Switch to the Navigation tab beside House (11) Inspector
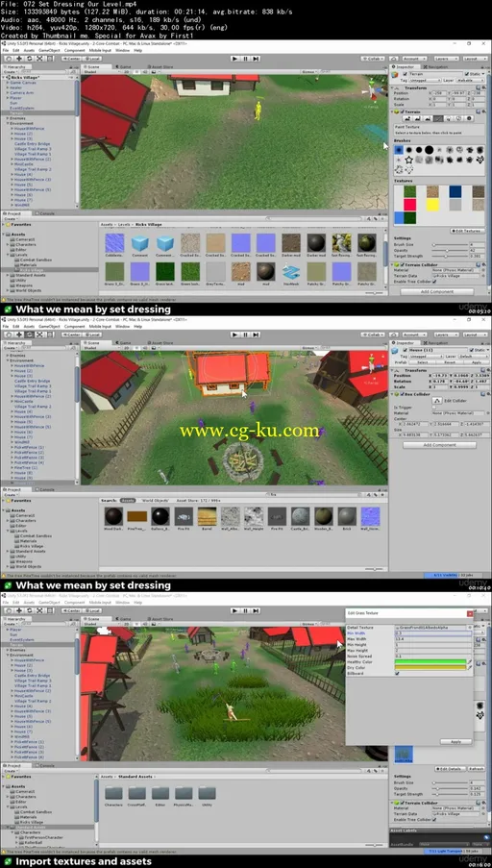The width and height of the screenshot is (492, 868). [x=435, y=343]
